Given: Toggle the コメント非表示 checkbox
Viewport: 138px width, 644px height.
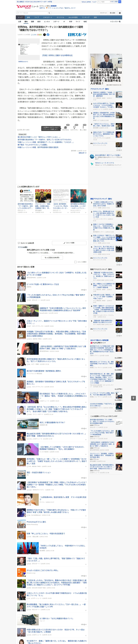Looking at the screenshot, I should point(75,262).
